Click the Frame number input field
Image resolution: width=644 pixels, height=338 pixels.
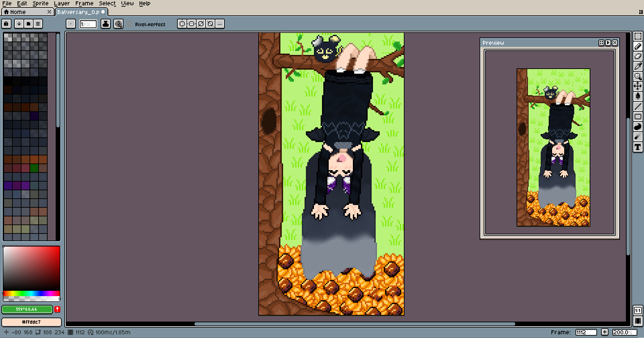[586, 332]
